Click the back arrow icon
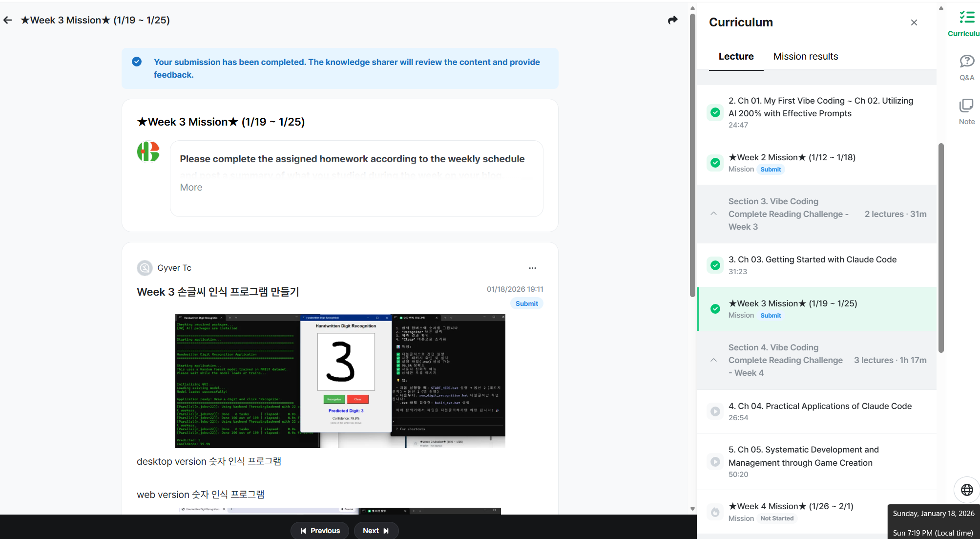The width and height of the screenshot is (980, 539). (8, 20)
